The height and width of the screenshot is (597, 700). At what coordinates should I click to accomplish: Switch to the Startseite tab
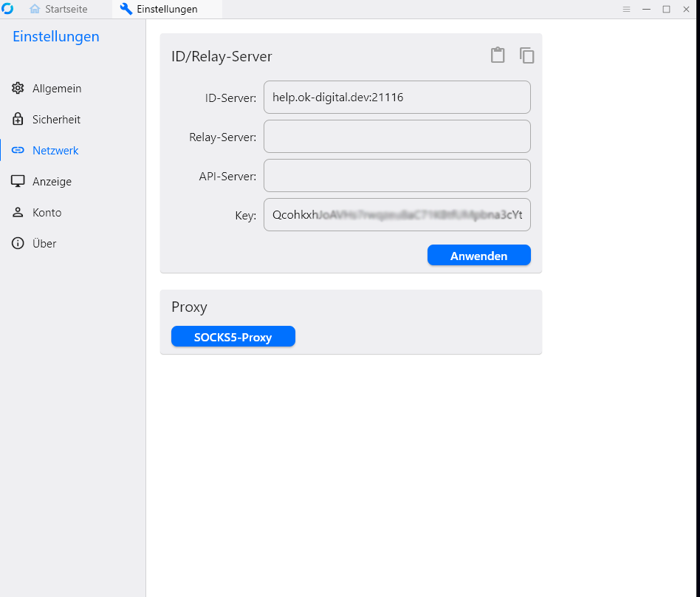pos(58,10)
